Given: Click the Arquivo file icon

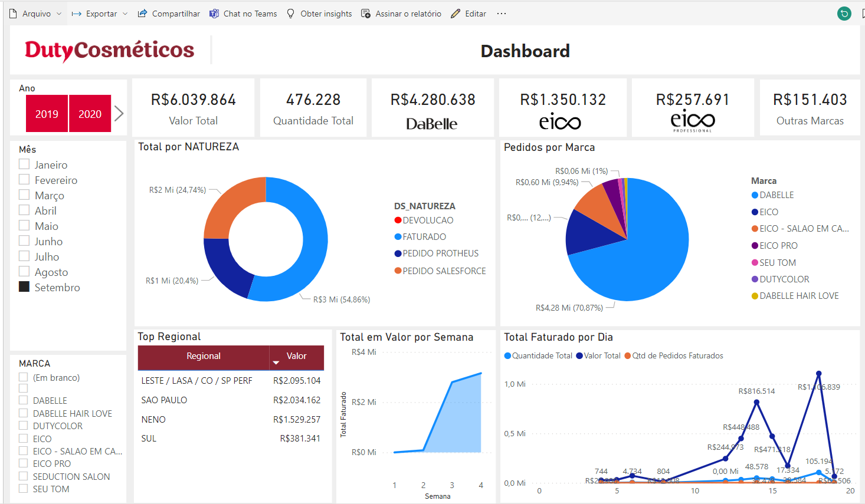Looking at the screenshot, I should 13,14.
